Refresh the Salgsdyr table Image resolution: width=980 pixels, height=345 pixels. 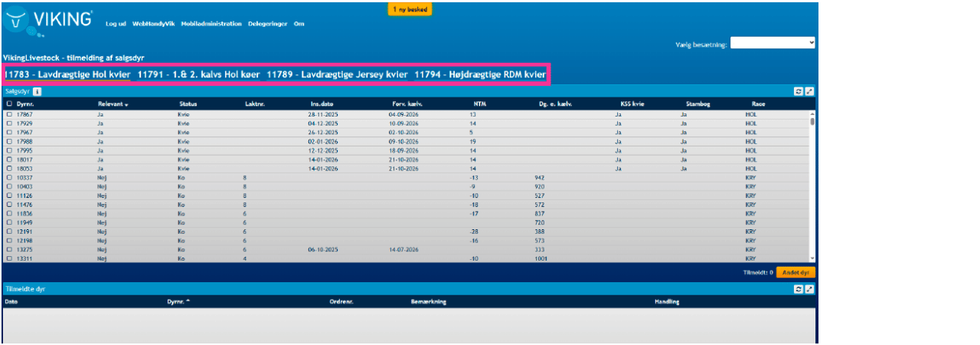click(798, 90)
